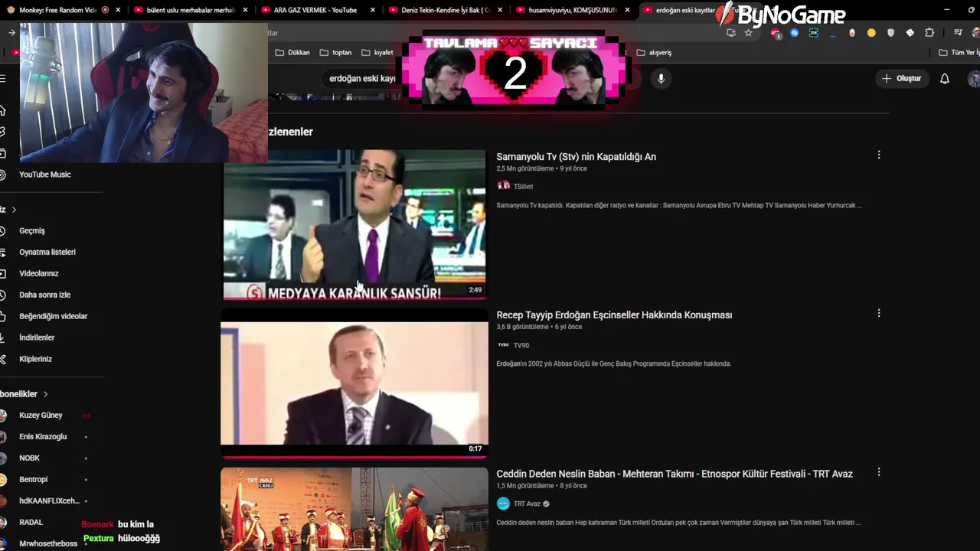Image resolution: width=980 pixels, height=551 pixels.
Task: Minimize the browser window
Action: (x=948, y=10)
